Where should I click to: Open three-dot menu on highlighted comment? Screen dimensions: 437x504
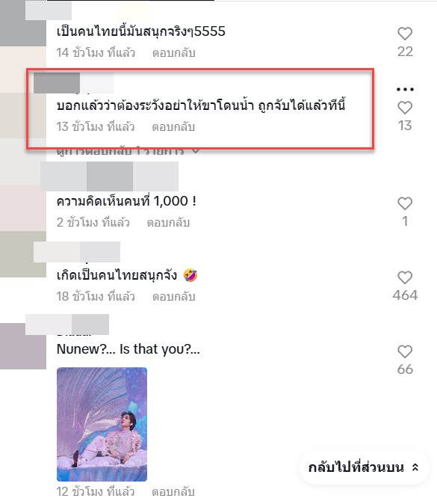pos(405,89)
